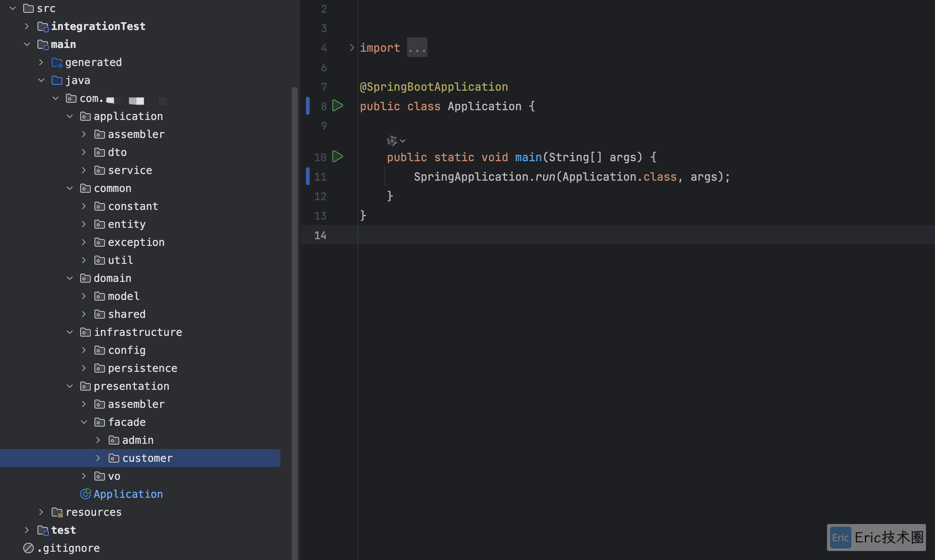Click the resources folder icon

click(57, 512)
